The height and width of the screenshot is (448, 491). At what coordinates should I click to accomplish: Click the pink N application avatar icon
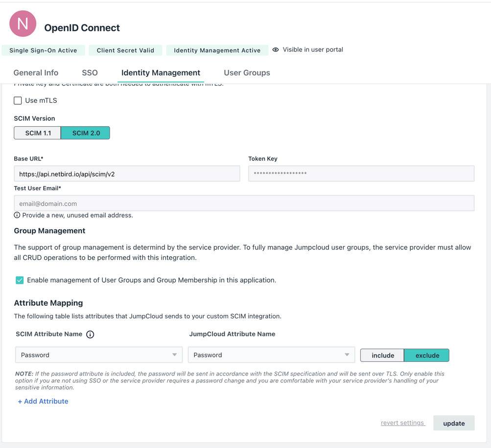point(23,23)
